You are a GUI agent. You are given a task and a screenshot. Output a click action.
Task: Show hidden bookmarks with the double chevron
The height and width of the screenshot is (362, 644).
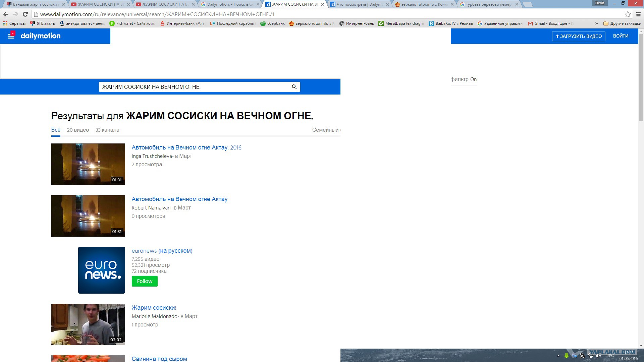coord(597,23)
